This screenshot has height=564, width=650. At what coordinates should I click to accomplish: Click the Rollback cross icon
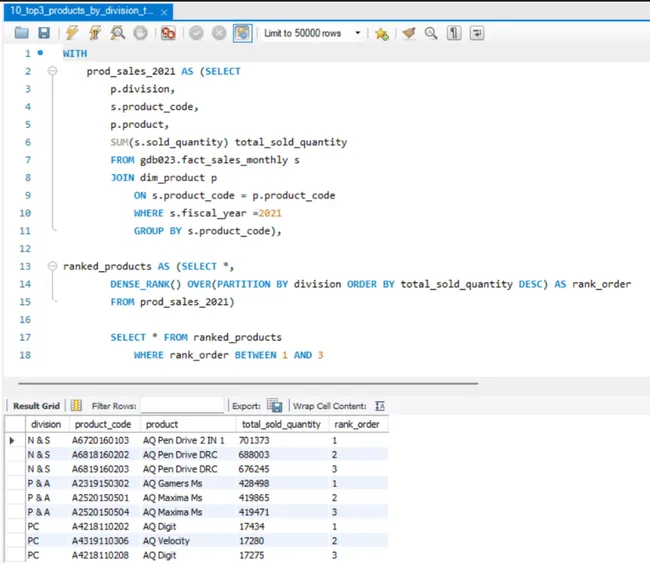(219, 33)
